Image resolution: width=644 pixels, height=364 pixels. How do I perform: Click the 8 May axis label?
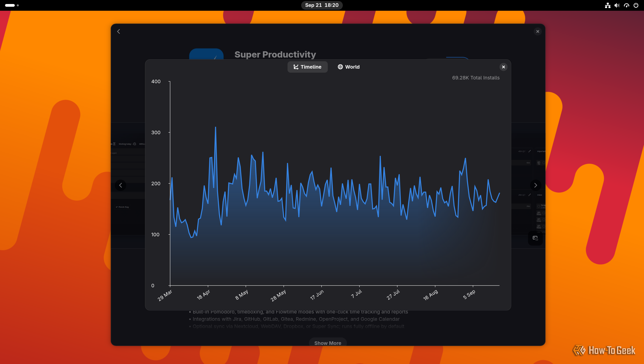point(242,295)
